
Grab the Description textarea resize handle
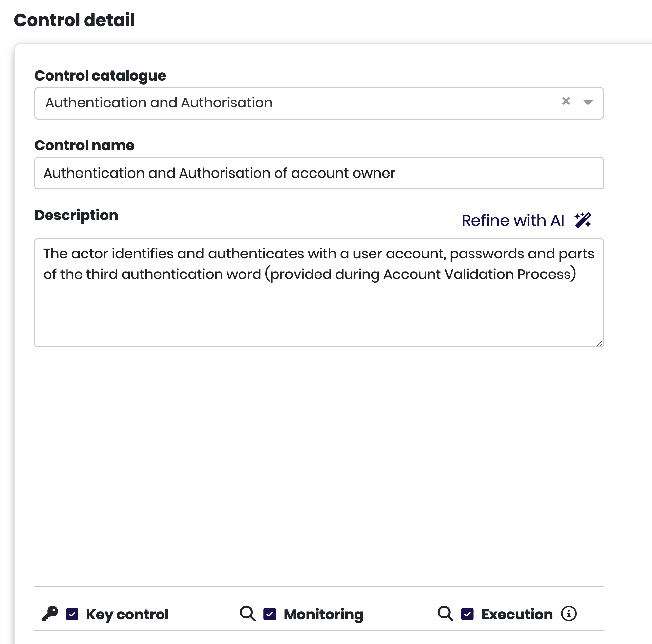tap(599, 343)
